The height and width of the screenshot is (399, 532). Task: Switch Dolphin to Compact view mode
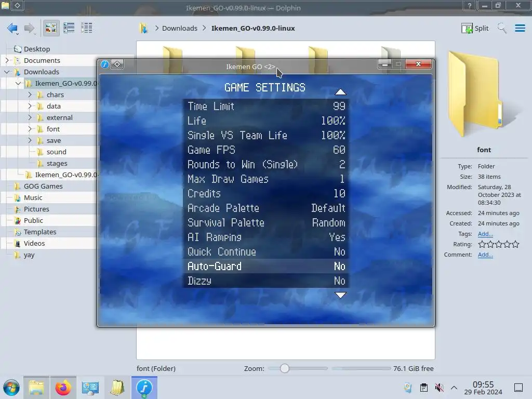pyautogui.click(x=69, y=28)
